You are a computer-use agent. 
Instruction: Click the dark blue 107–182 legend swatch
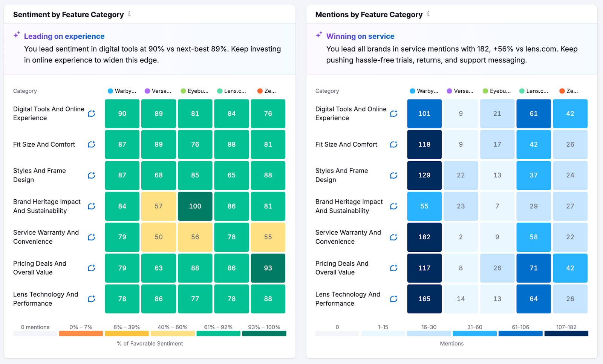[x=566, y=333]
